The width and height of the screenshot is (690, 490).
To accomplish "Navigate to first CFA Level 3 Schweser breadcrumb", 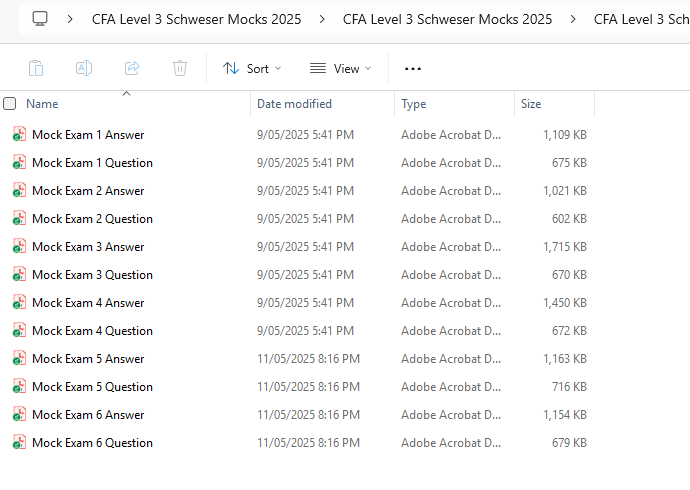I will click(x=196, y=19).
